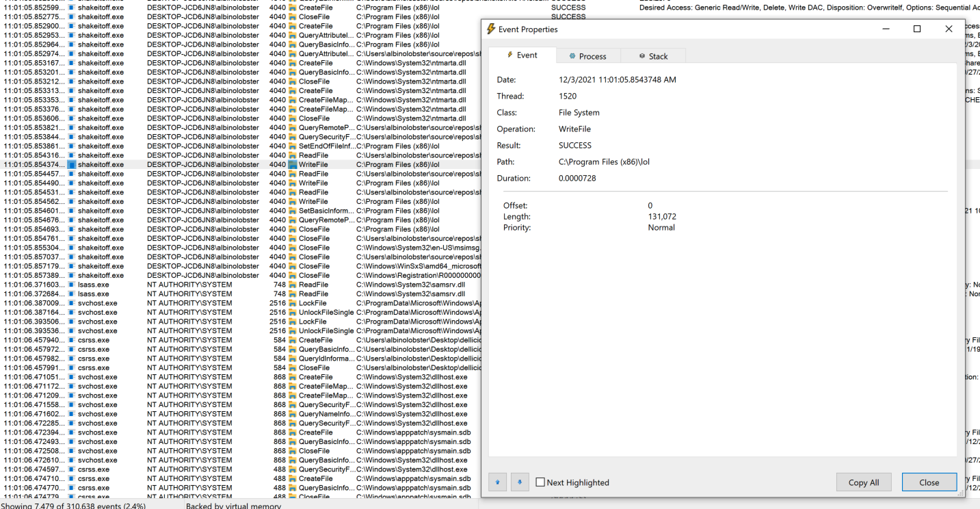Go to previous event with up arrow
The image size is (980, 509).
(497, 482)
